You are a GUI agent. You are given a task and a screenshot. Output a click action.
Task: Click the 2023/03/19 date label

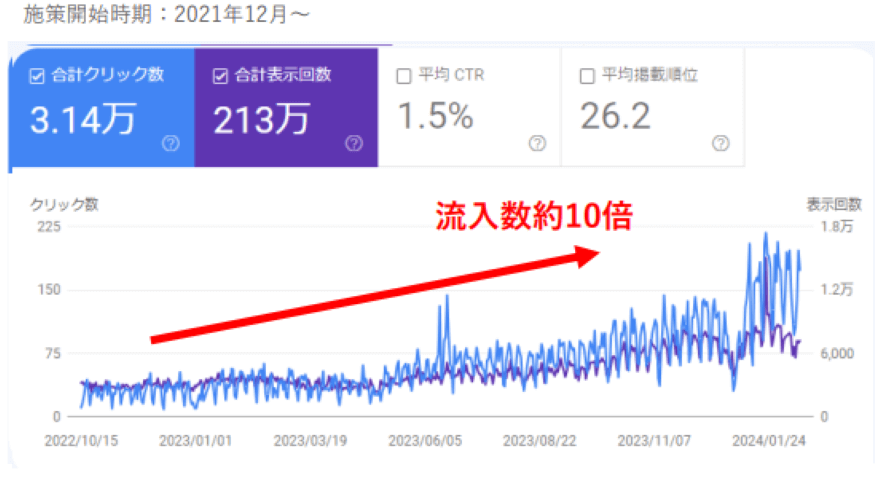point(310,441)
